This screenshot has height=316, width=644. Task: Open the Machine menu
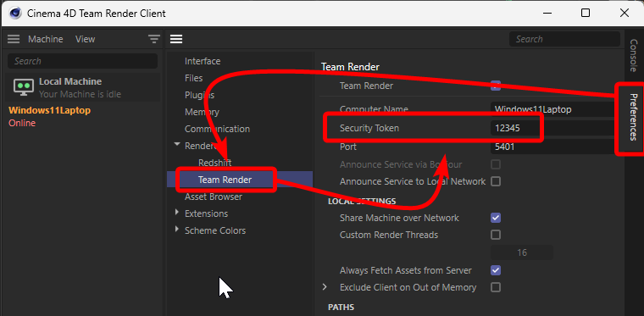(46, 39)
